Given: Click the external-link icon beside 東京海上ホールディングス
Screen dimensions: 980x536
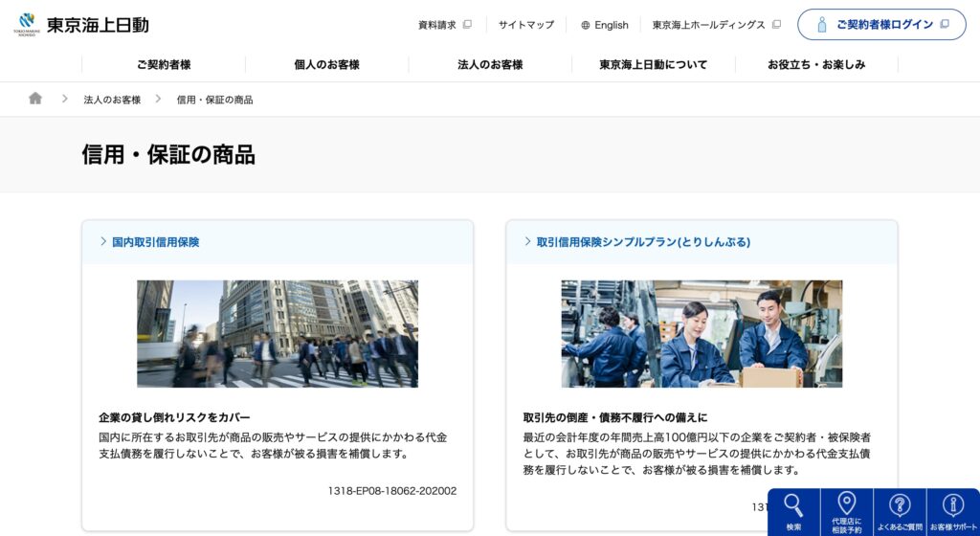Looking at the screenshot, I should pos(776,25).
